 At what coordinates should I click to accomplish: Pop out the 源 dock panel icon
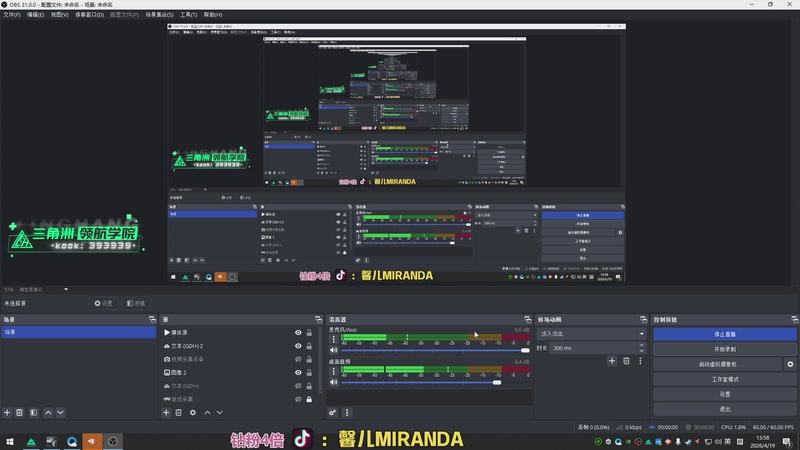pyautogui.click(x=318, y=319)
